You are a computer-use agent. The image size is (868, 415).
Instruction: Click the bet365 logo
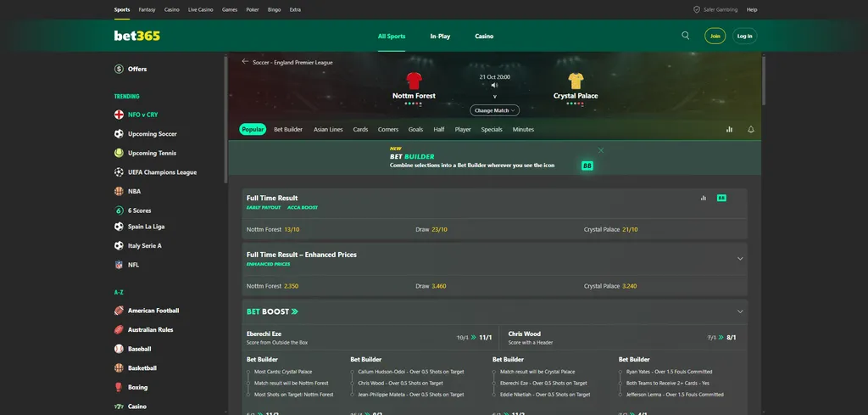(x=136, y=36)
